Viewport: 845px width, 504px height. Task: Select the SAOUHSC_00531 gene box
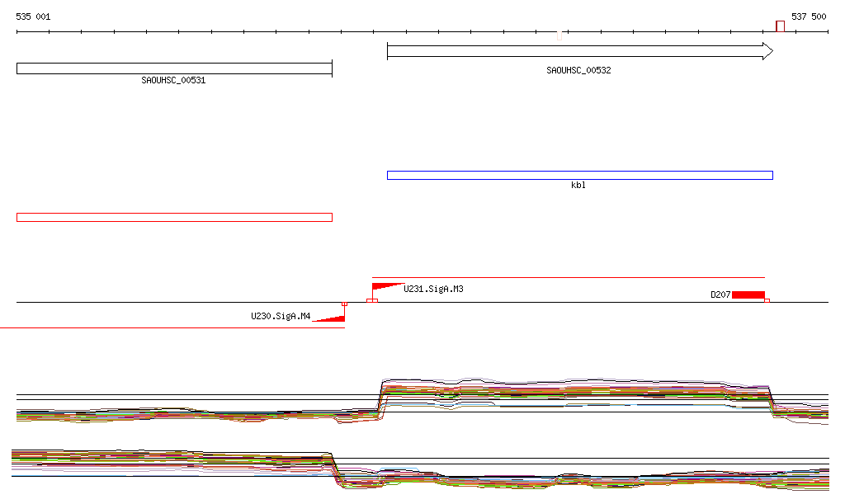[x=175, y=68]
